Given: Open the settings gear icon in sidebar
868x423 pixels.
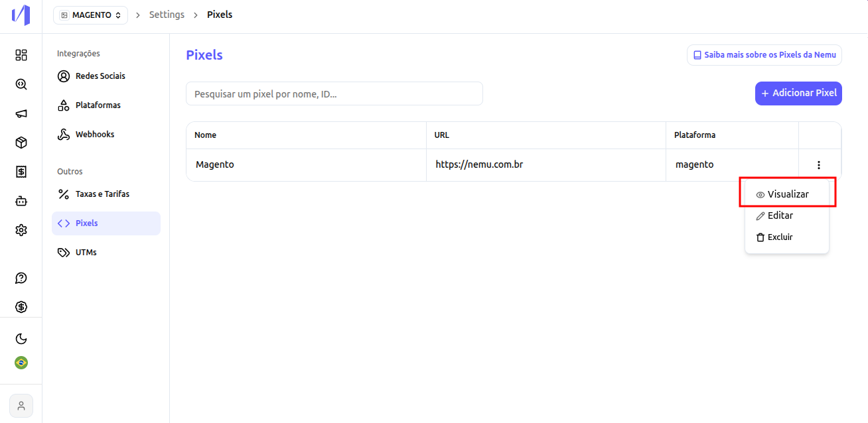Looking at the screenshot, I should coord(21,230).
